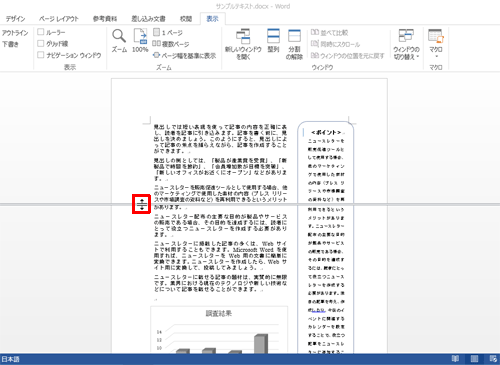Set zoom to 100% icon
Image resolution: width=500 pixels, height=365 pixels.
point(140,41)
